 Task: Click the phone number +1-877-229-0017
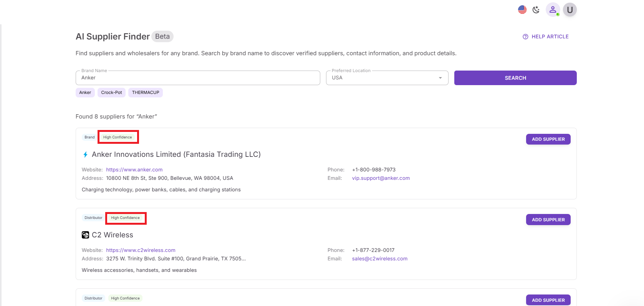coord(373,250)
